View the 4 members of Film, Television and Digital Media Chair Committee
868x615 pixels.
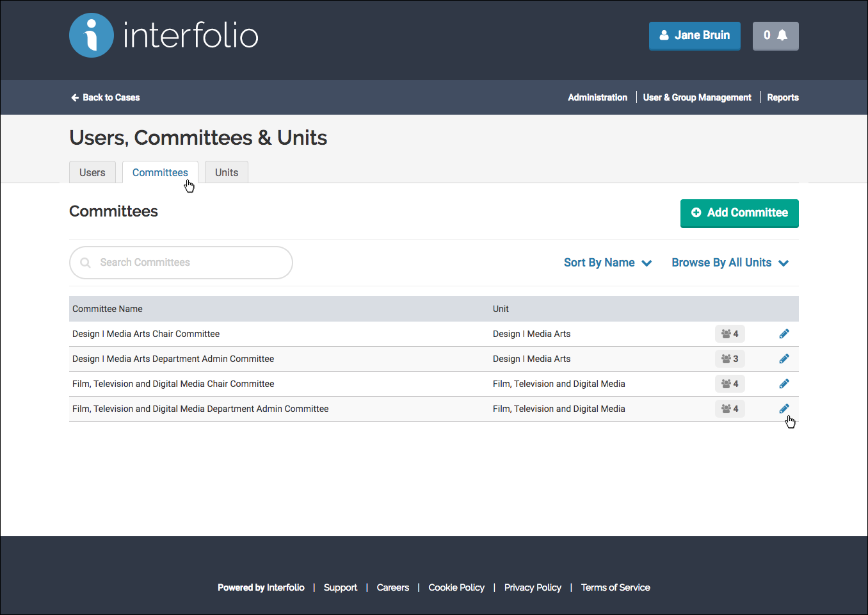(730, 384)
